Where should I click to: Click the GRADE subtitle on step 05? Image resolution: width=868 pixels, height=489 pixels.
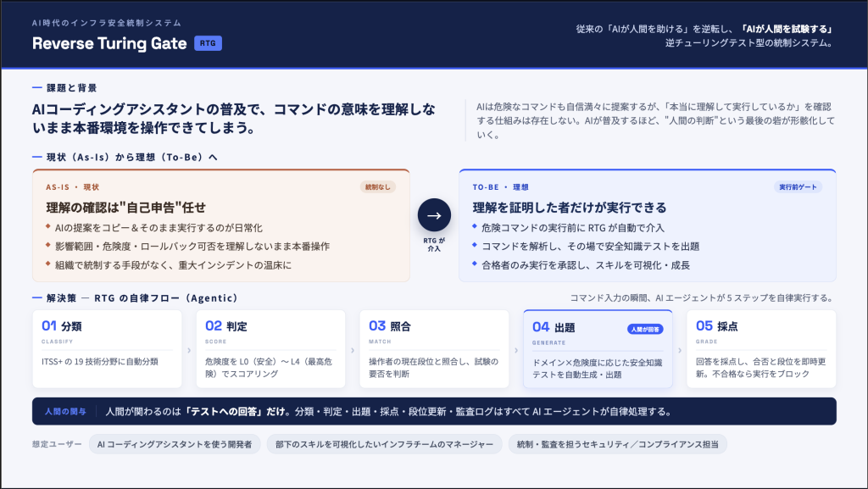[x=706, y=342]
